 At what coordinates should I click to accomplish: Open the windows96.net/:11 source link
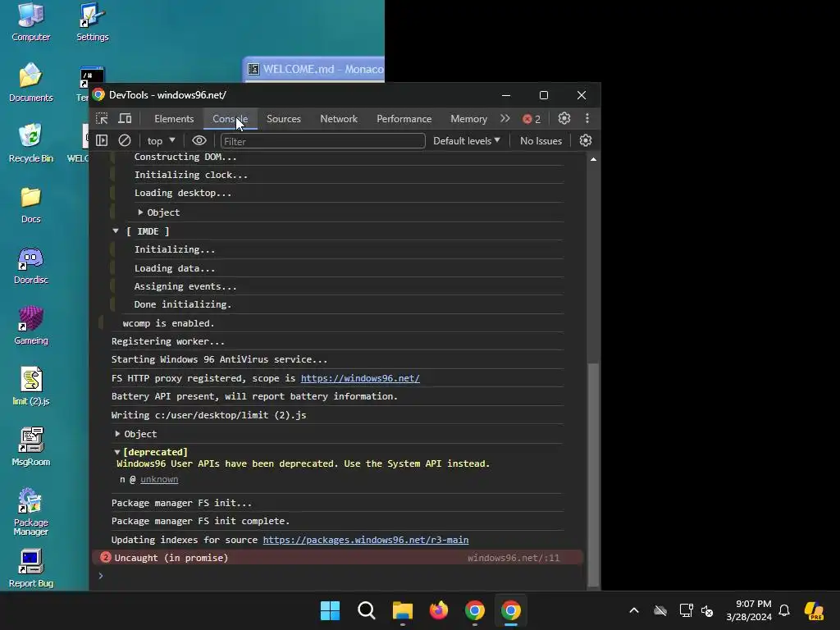tap(514, 558)
